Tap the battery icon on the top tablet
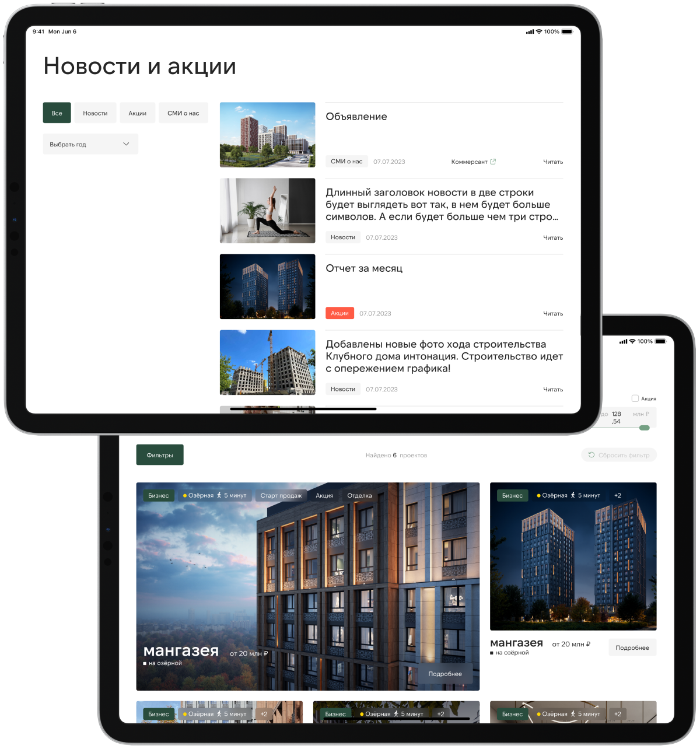Image resolution: width=700 pixels, height=749 pixels. click(x=567, y=32)
